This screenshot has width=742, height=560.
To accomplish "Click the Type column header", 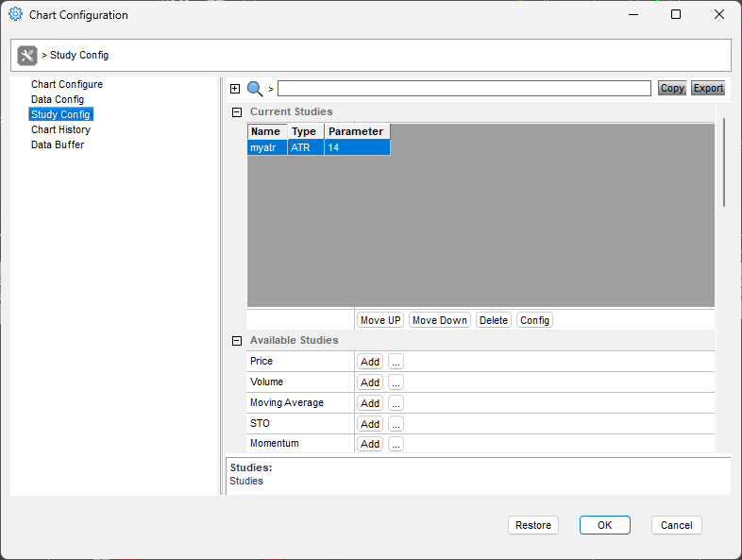I will pyautogui.click(x=306, y=131).
